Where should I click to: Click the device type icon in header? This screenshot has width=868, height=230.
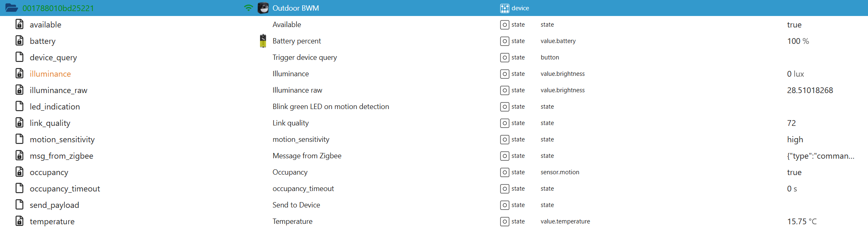[505, 8]
